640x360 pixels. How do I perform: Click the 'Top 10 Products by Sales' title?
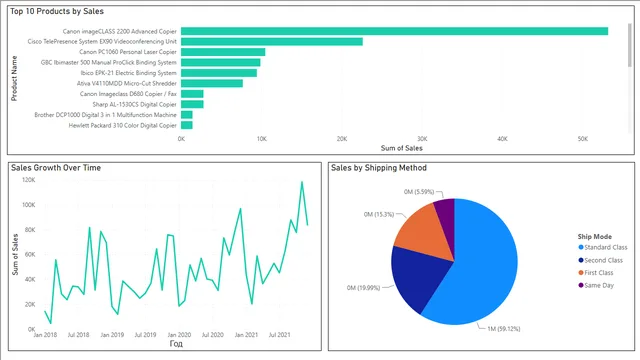click(x=57, y=11)
